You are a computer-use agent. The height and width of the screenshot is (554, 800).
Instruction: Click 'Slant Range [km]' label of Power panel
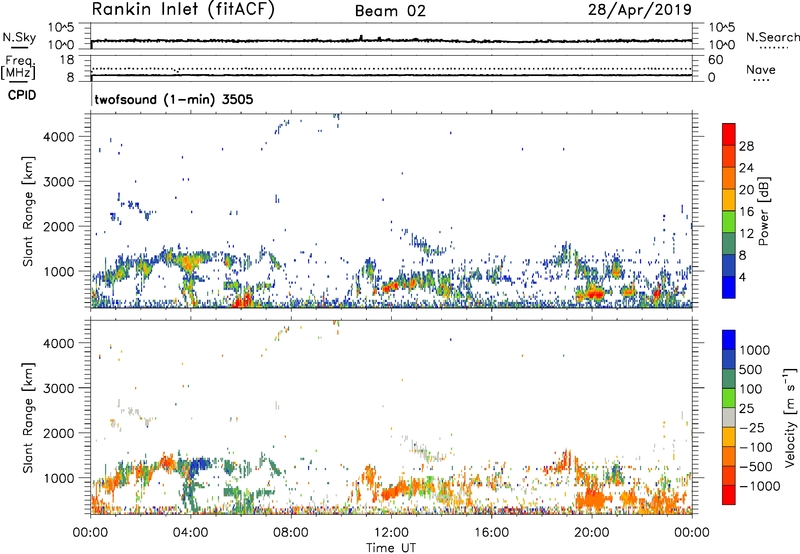pos(28,211)
